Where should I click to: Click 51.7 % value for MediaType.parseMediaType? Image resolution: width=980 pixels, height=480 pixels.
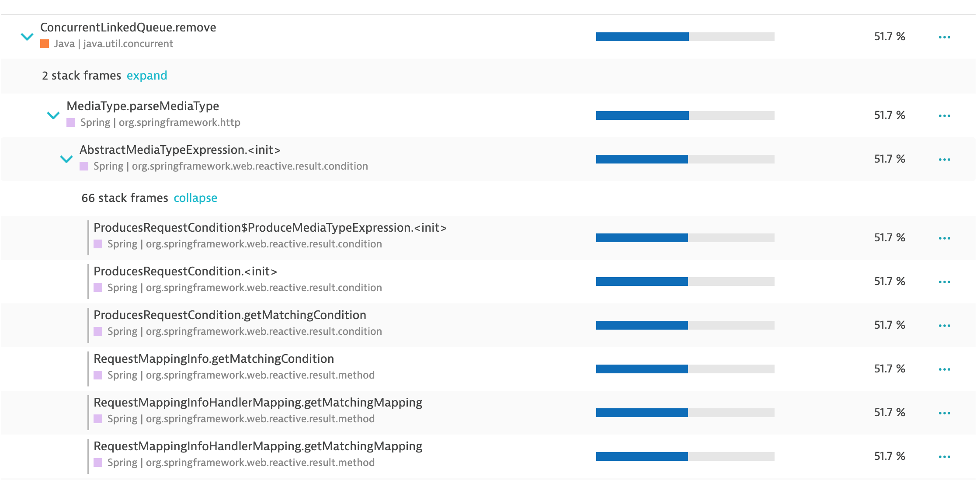tap(890, 115)
